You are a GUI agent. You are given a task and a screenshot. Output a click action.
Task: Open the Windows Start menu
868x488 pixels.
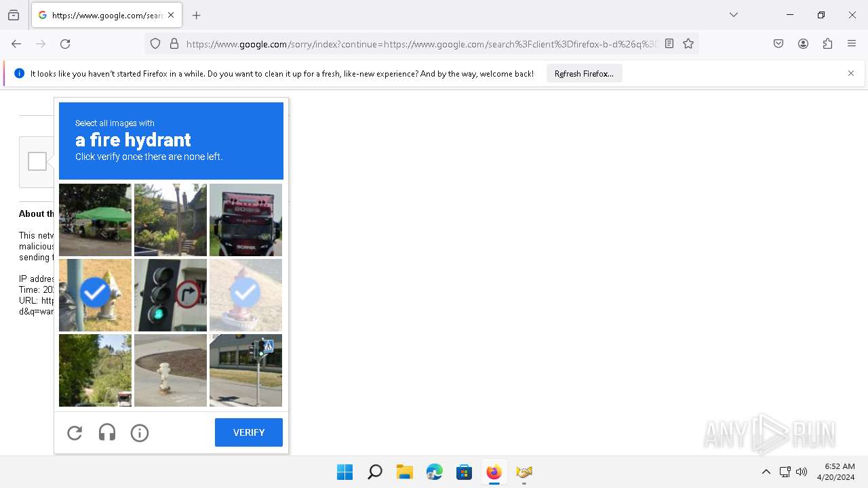pos(344,472)
